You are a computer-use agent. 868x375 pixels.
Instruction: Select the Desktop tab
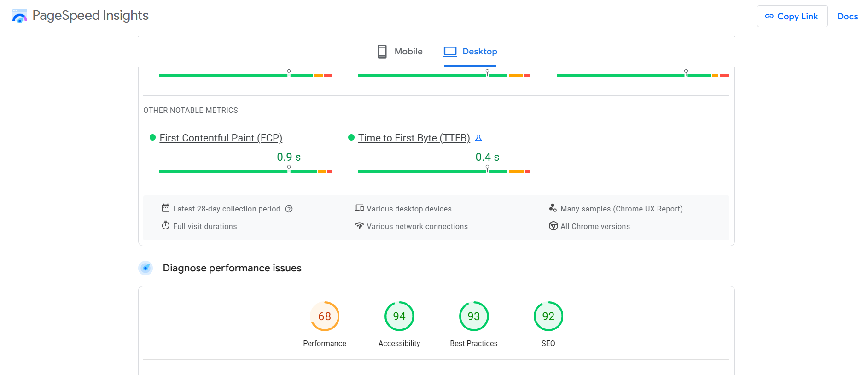pyautogui.click(x=470, y=52)
